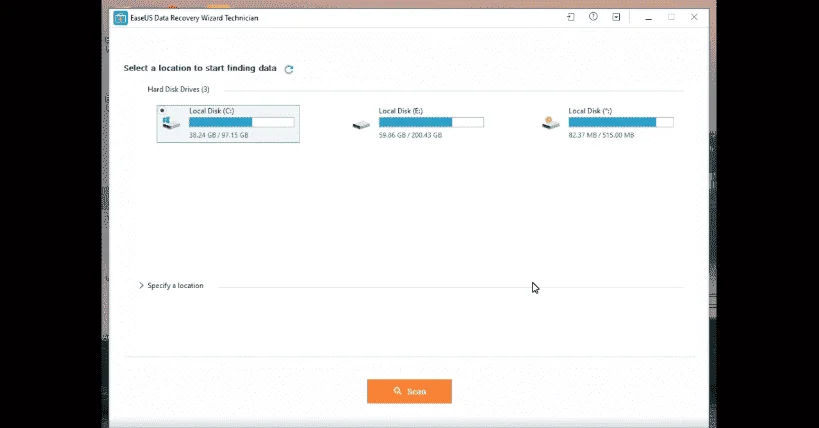Viewport: 819px width, 428px height.
Task: Select the Local Disk (C:) drive icon
Action: [x=171, y=123]
